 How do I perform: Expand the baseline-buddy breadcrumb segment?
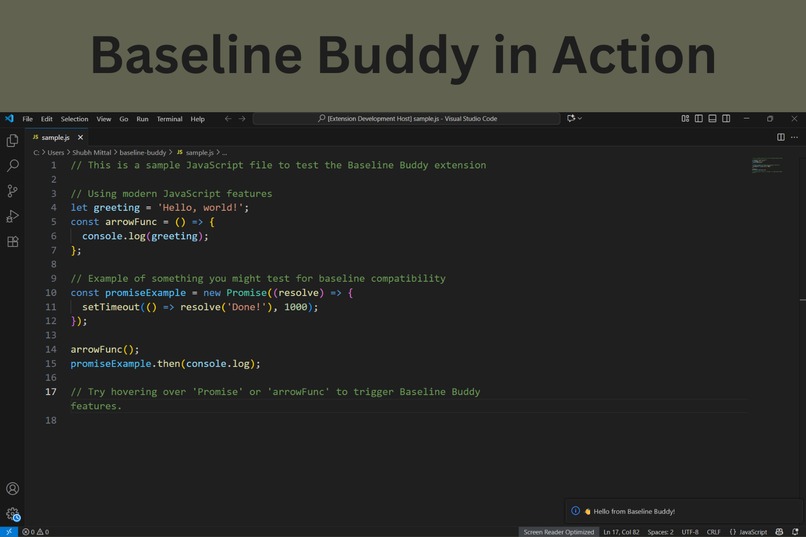pyautogui.click(x=142, y=153)
